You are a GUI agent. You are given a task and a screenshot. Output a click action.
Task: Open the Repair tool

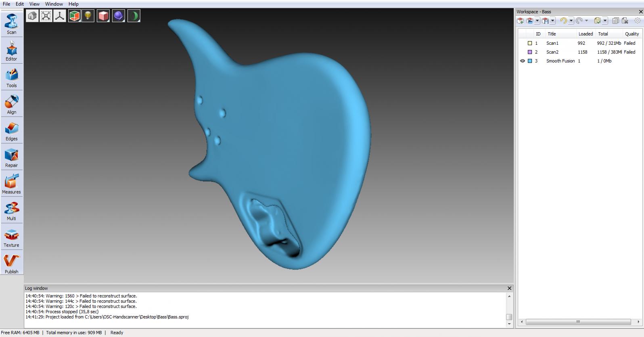[x=11, y=157]
